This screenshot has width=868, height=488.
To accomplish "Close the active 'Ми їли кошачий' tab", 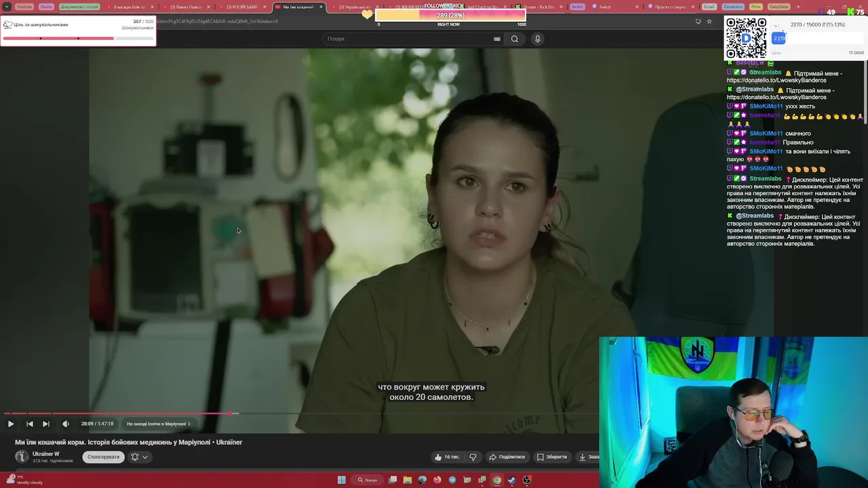I will [x=321, y=7].
